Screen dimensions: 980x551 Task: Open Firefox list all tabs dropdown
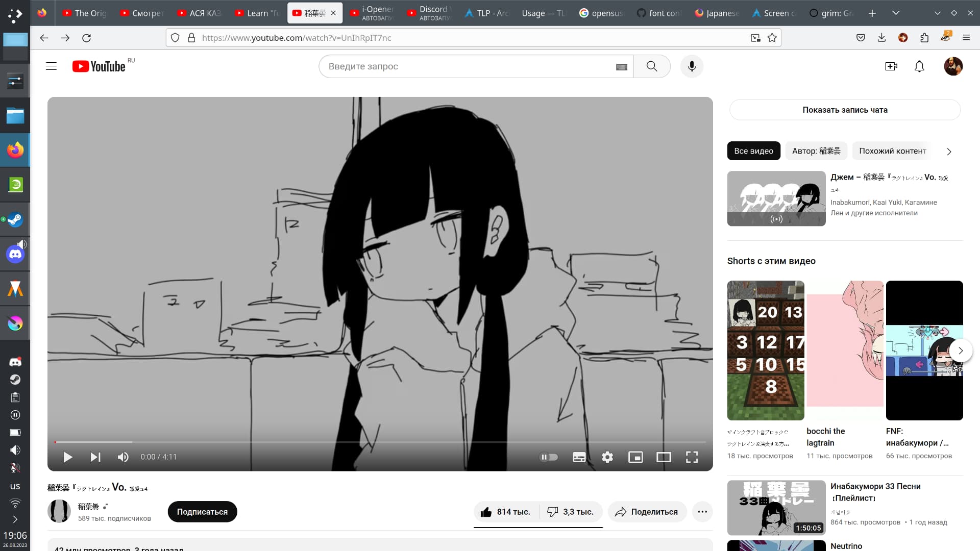(896, 13)
